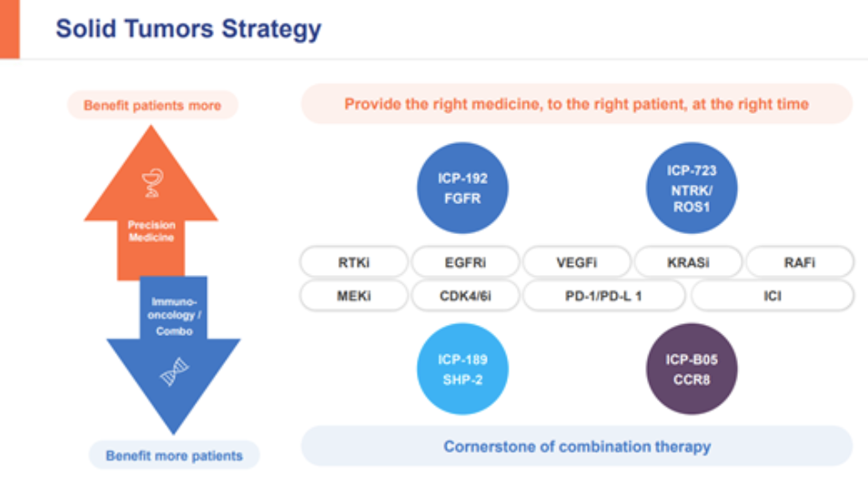Select the CDK4/6i pill
This screenshot has width=868, height=479.
(x=466, y=295)
